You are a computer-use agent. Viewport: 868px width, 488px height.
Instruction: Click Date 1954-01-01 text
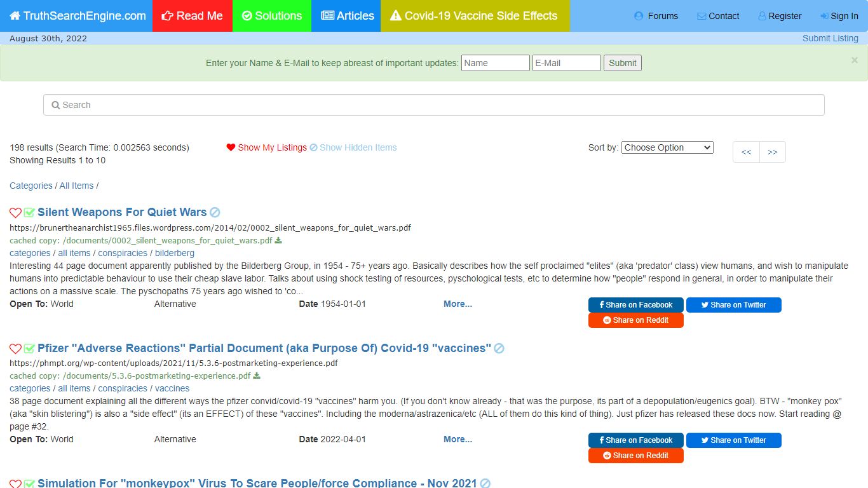click(332, 304)
